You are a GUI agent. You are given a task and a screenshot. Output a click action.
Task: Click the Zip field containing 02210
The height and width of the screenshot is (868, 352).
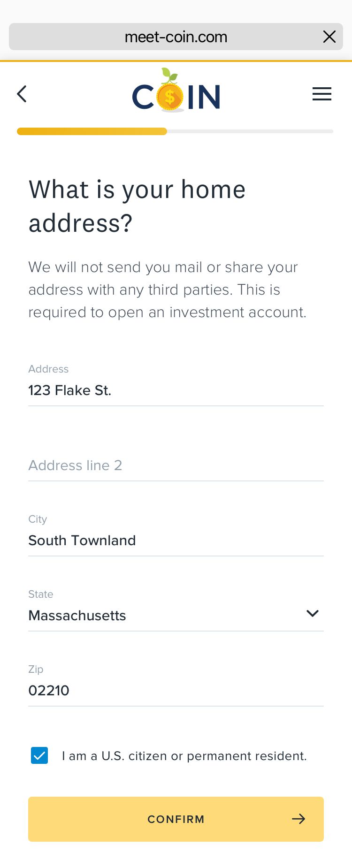point(176,691)
